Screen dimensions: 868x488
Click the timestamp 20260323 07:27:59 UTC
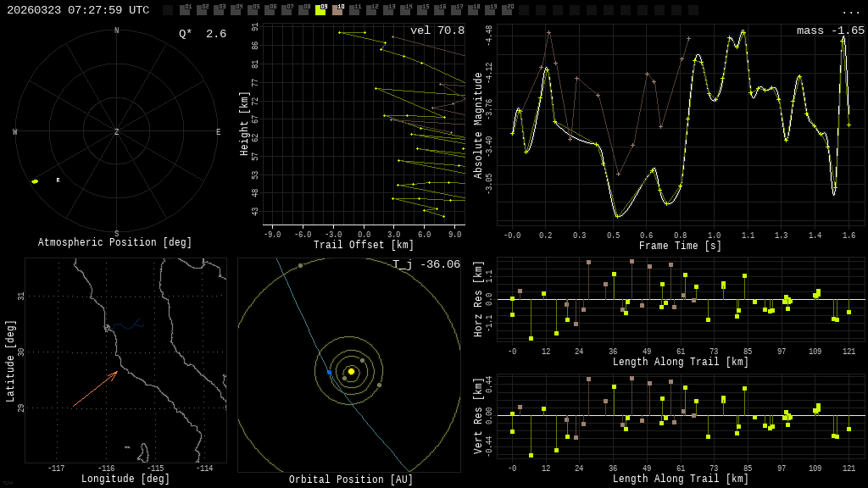[x=78, y=10]
